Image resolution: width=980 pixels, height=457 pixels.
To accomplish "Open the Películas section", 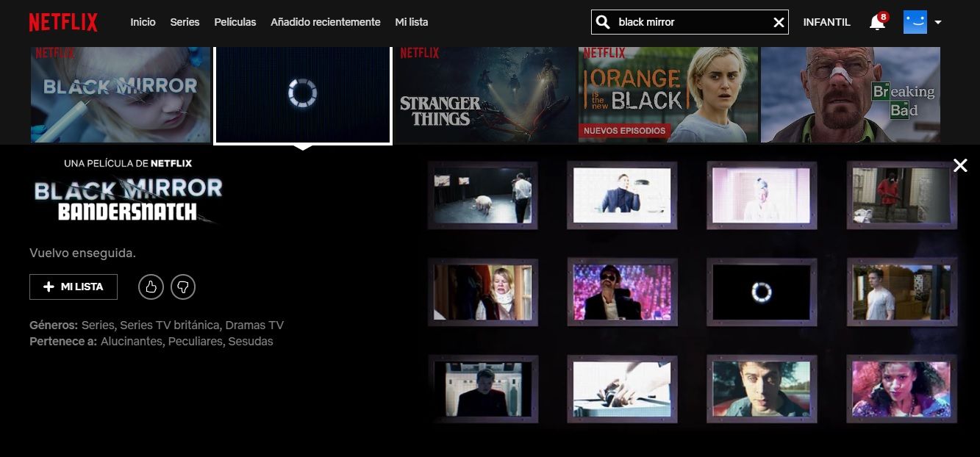I will [235, 22].
